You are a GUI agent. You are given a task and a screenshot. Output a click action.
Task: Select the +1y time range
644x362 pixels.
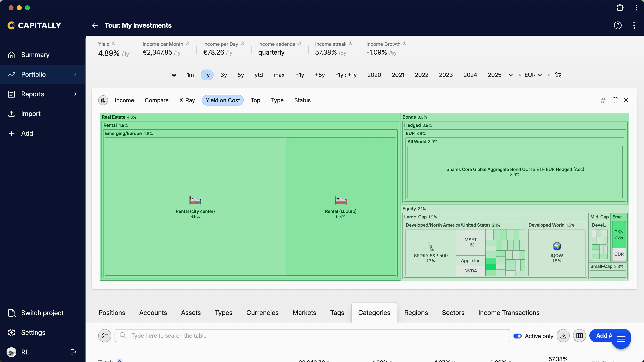pyautogui.click(x=299, y=75)
